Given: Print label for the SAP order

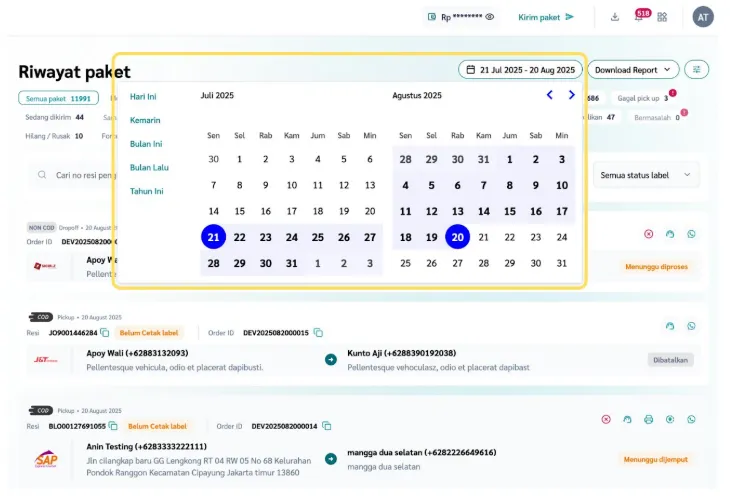Looking at the screenshot, I should tap(648, 419).
